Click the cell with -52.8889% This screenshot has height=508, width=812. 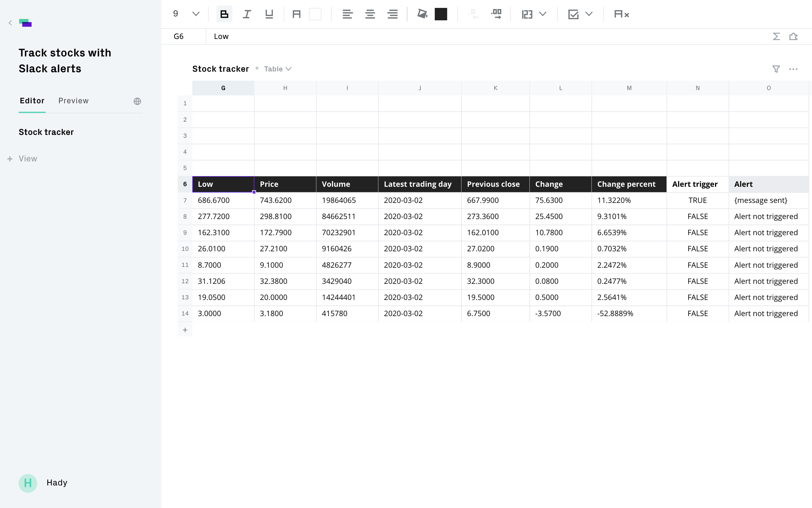pos(629,314)
